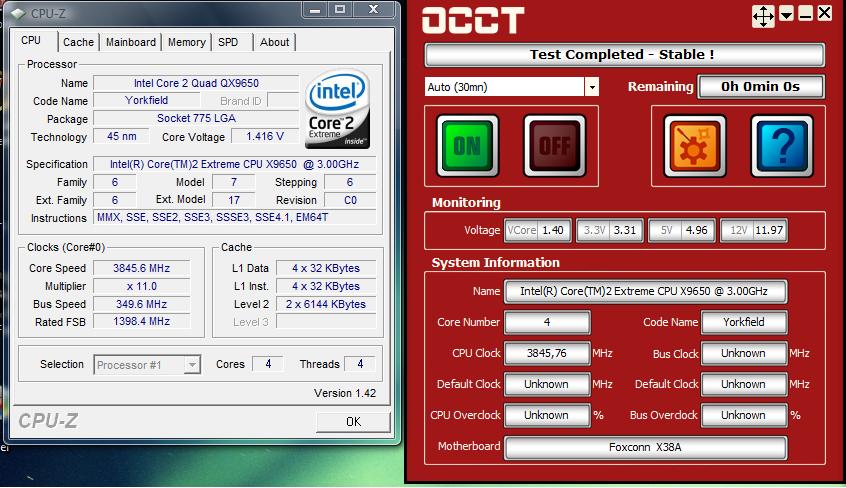The width and height of the screenshot is (846, 488).
Task: Click the Revision value C0
Action: tap(350, 200)
